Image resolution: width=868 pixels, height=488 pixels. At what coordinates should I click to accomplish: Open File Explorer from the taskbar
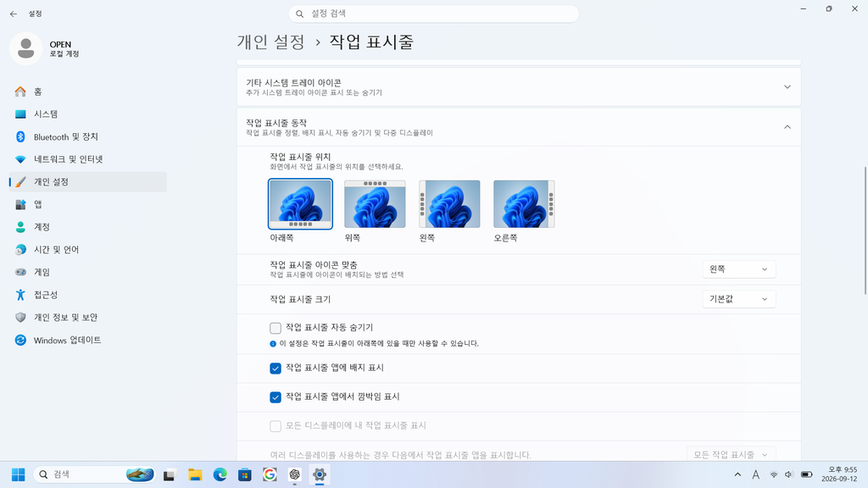point(195,474)
